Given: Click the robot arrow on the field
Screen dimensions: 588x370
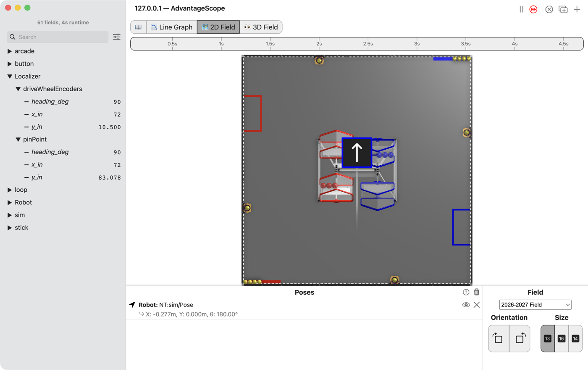Looking at the screenshot, I should pos(357,153).
